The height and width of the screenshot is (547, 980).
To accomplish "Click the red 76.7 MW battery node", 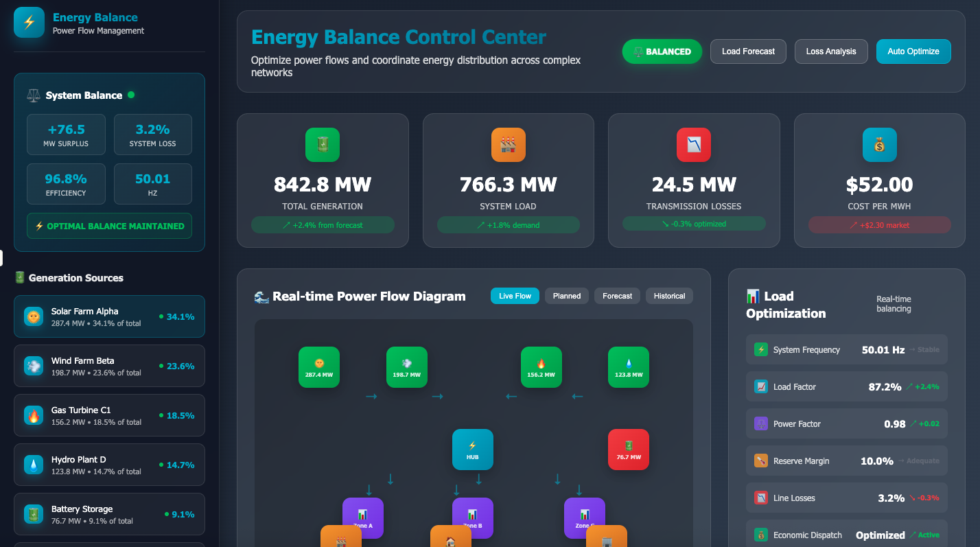I will point(629,450).
